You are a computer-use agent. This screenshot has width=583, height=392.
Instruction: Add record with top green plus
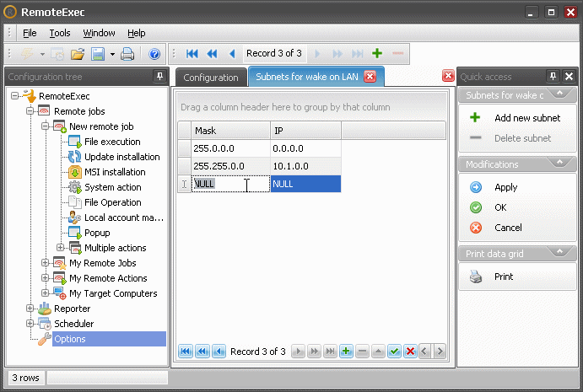(377, 53)
